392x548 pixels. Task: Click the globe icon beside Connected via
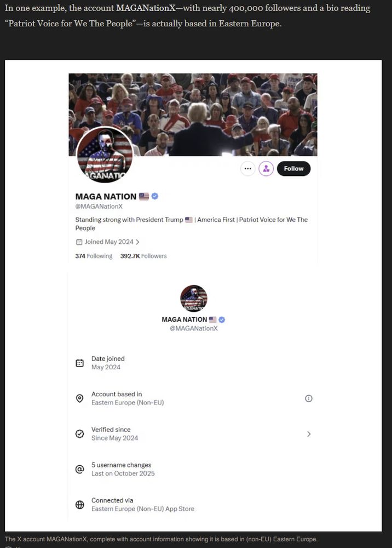[79, 505]
